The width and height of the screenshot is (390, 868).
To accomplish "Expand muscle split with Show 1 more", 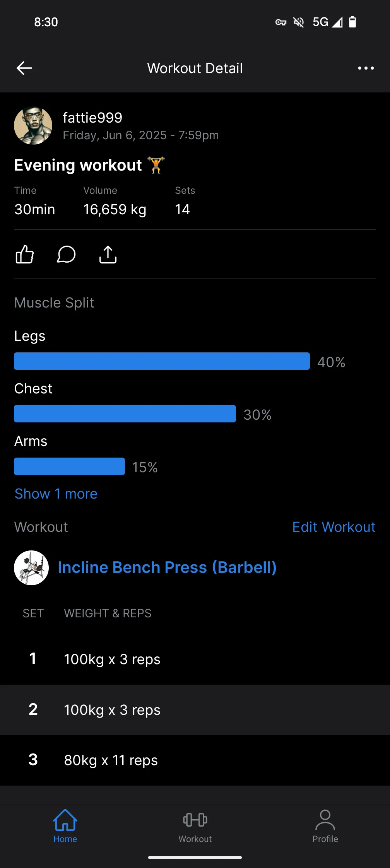I will tap(56, 494).
